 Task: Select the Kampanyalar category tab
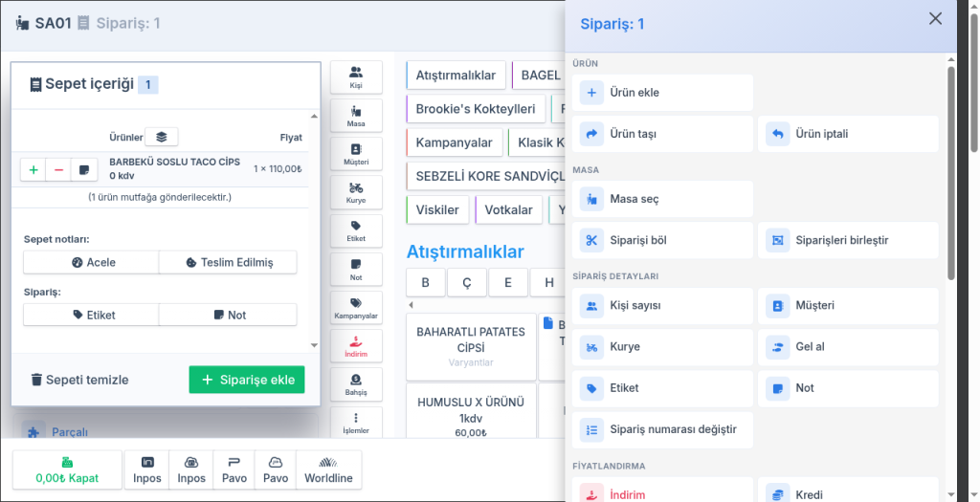[x=455, y=142]
